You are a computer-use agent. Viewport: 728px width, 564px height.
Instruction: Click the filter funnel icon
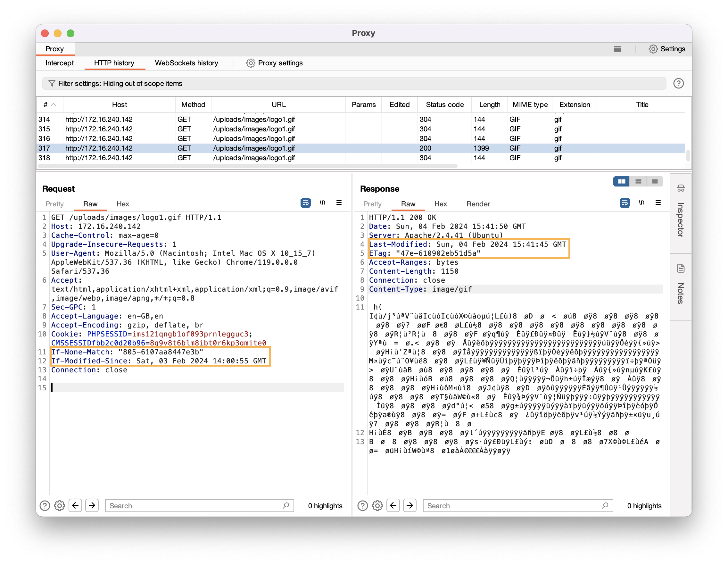click(x=52, y=83)
